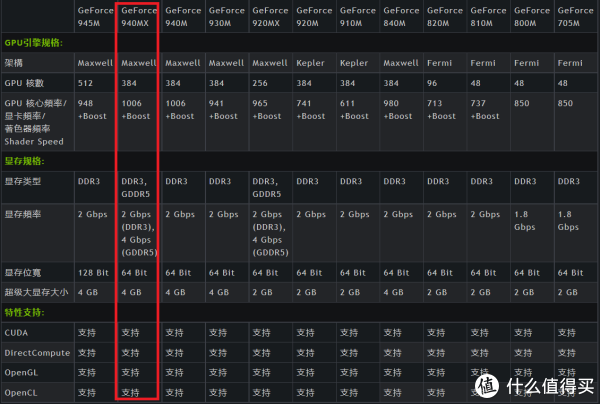Click the GeForce 940M column header
The width and height of the screenshot is (600, 404).
[183, 16]
